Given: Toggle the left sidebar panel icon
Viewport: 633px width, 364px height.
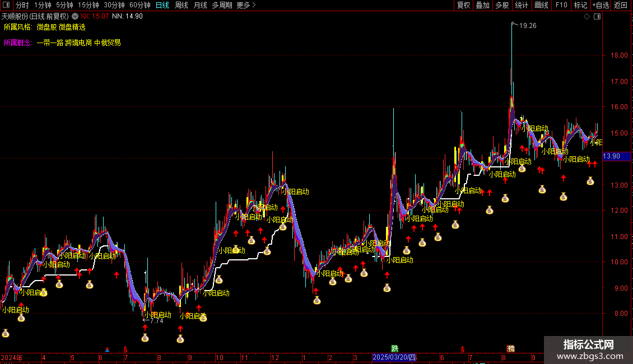Looking at the screenshot, I should click(x=6, y=5).
